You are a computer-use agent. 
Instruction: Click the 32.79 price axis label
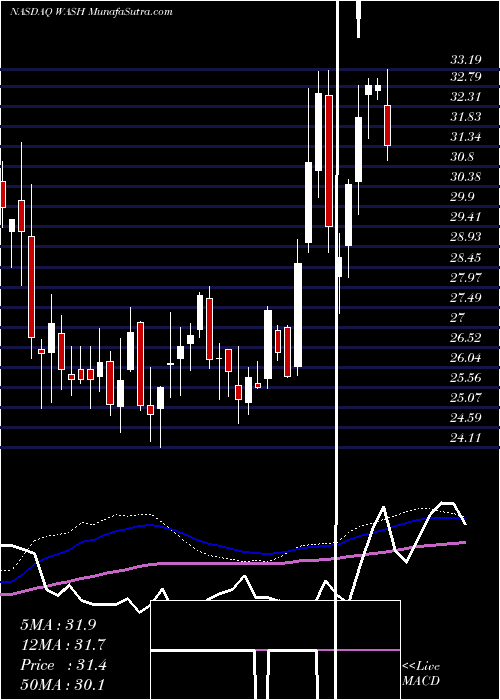(466, 76)
